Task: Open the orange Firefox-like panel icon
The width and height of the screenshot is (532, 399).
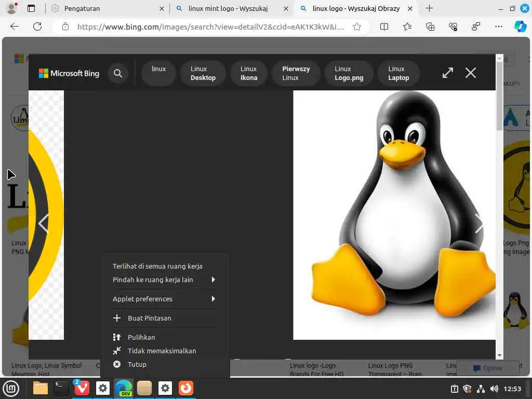Action: [186, 388]
